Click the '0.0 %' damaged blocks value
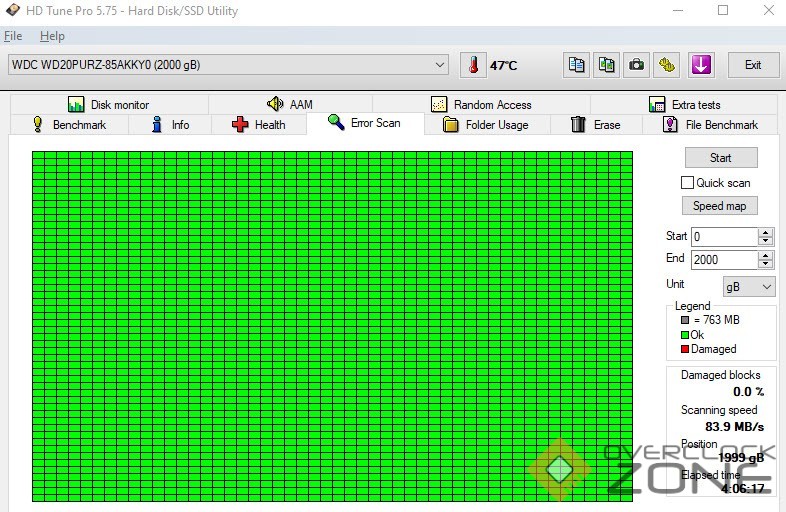The image size is (786, 512). point(748,392)
